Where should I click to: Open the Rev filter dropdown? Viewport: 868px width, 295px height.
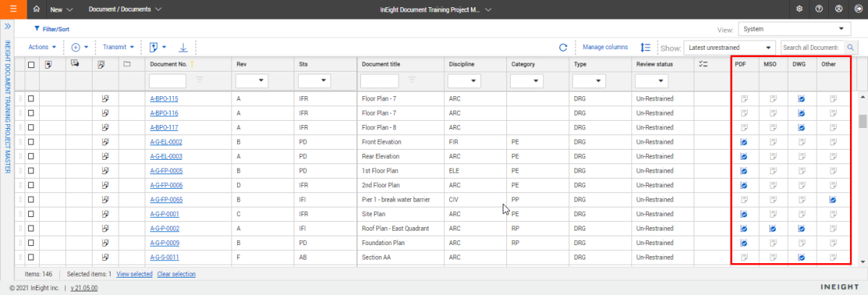click(252, 80)
